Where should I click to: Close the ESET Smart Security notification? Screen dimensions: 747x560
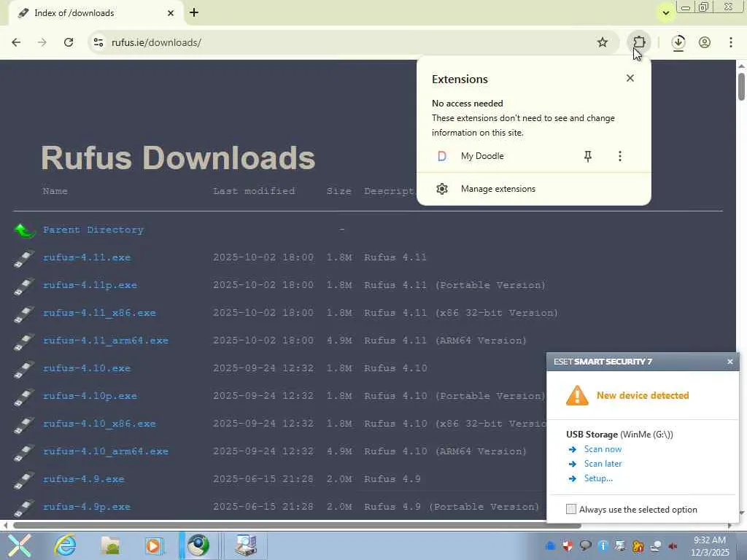[x=729, y=362]
